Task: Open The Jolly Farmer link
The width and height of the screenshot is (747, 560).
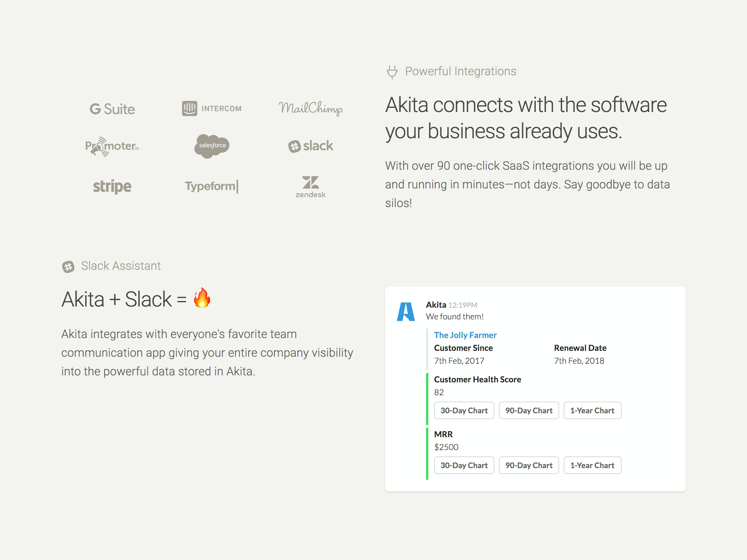Action: pyautogui.click(x=465, y=335)
